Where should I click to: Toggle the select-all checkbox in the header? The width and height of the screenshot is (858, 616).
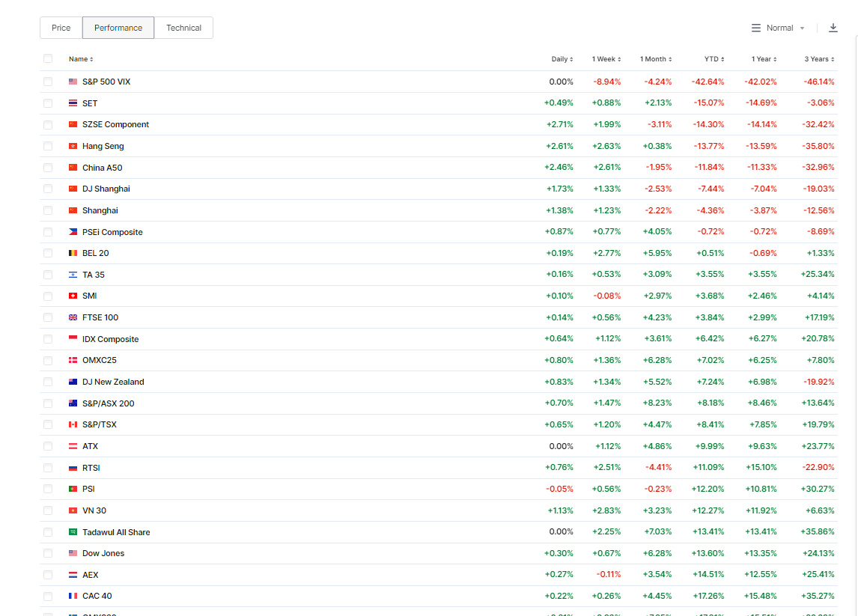tap(48, 58)
